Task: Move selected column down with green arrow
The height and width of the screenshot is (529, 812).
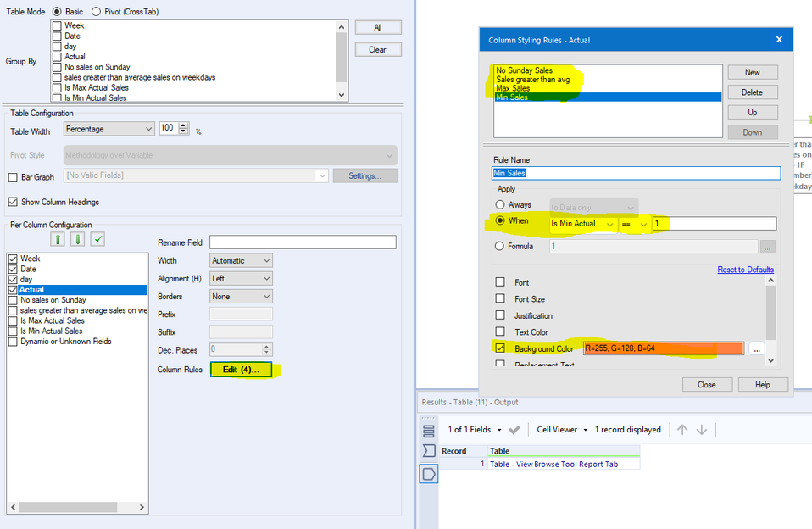Action: point(78,239)
